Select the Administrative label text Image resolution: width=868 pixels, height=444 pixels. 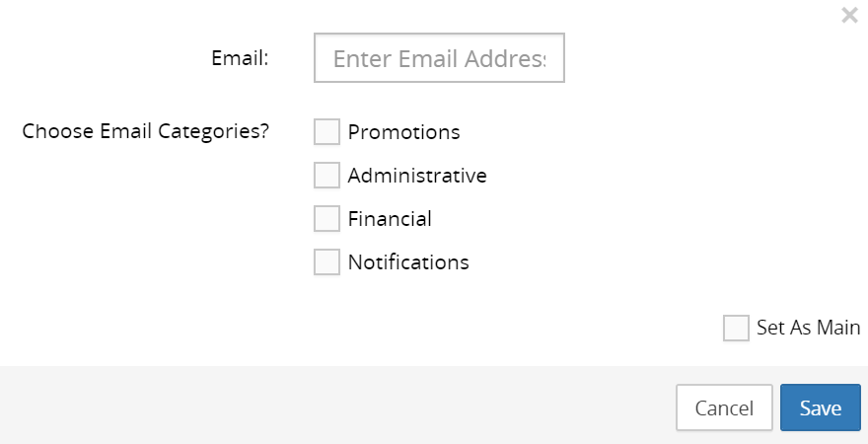tap(417, 176)
